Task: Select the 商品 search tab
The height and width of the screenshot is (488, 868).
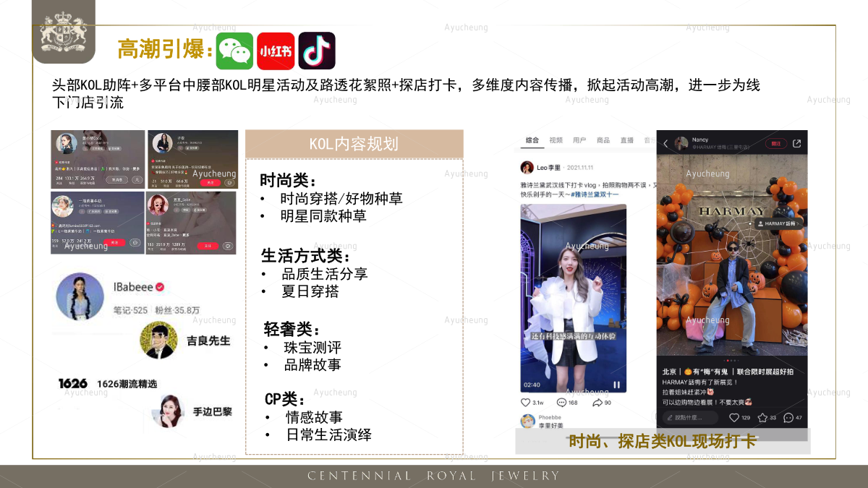Action: (603, 140)
